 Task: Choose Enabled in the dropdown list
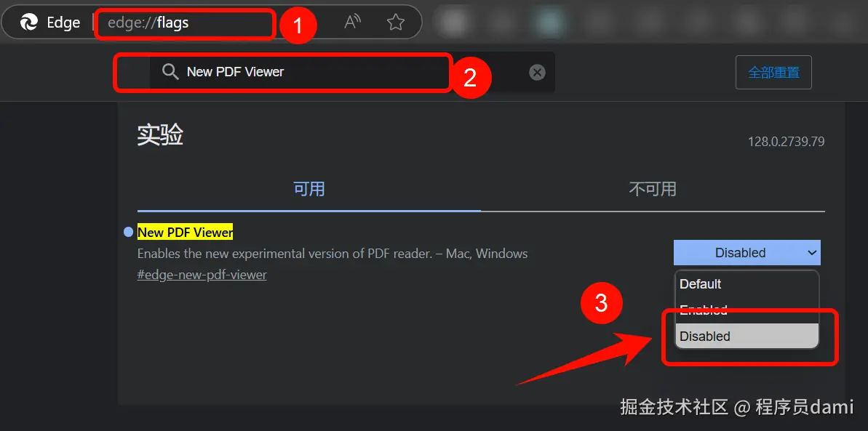coord(746,310)
